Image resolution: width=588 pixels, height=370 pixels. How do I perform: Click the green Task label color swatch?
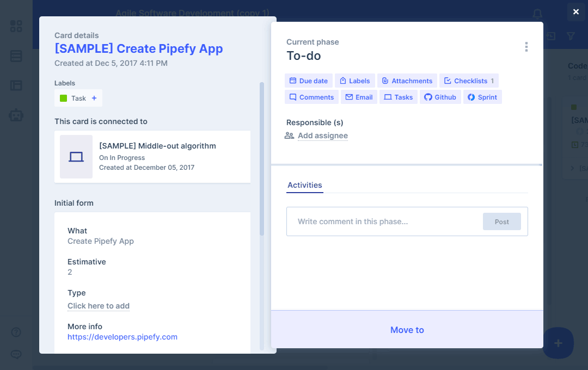pos(63,98)
